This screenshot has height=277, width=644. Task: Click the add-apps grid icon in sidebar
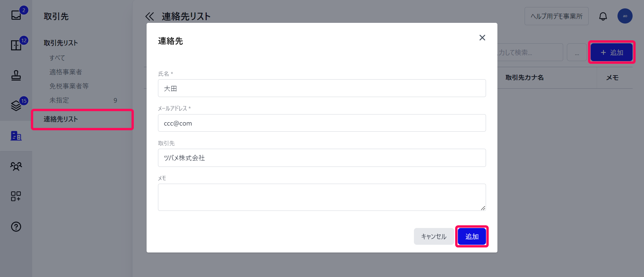16,196
